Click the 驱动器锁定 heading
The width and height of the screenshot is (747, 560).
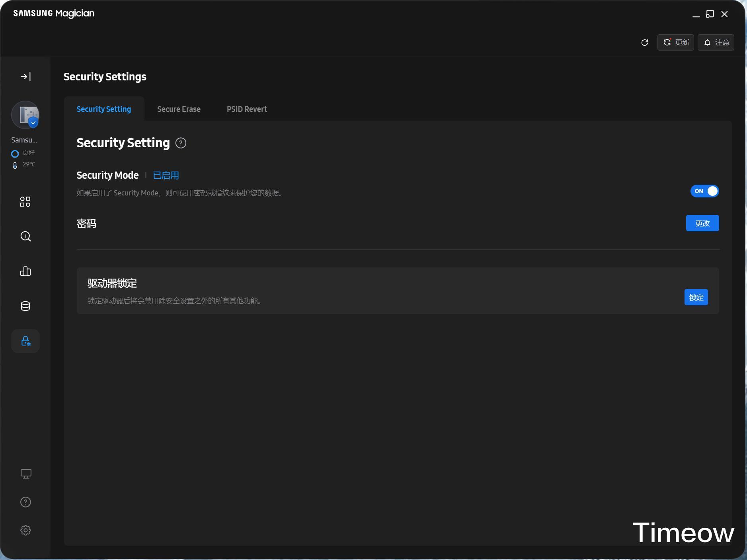pyautogui.click(x=112, y=283)
